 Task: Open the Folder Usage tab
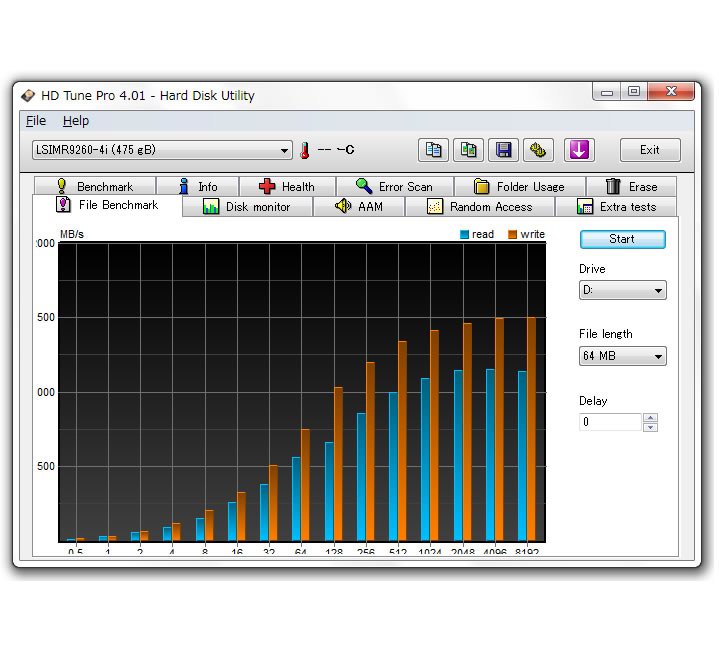pos(518,186)
